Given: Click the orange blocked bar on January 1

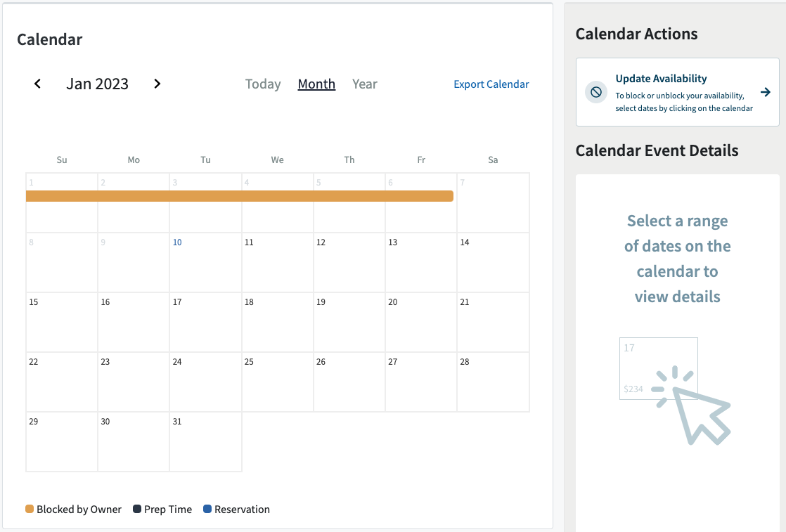Looking at the screenshot, I should (62, 197).
